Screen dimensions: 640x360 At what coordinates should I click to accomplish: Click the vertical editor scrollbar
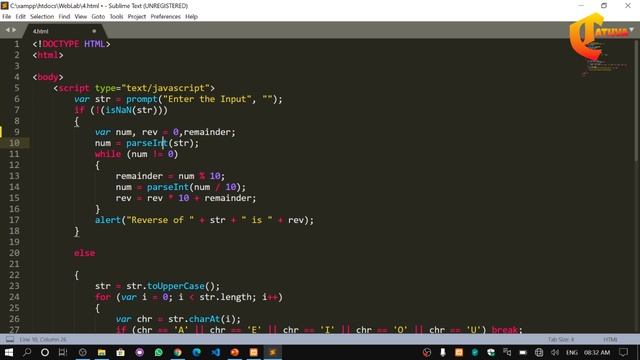pos(637,102)
